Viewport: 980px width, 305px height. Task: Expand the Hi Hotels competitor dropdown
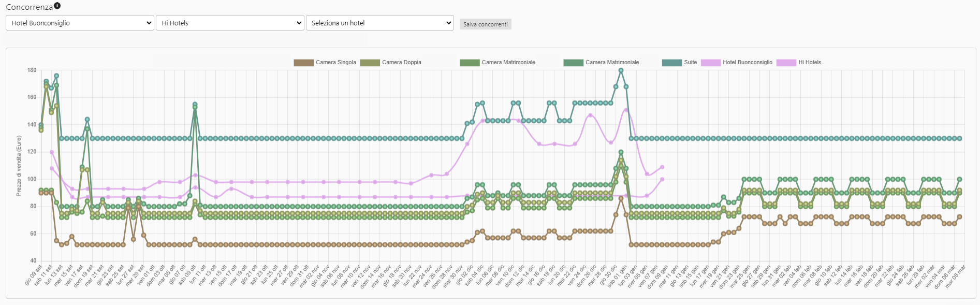pyautogui.click(x=230, y=23)
